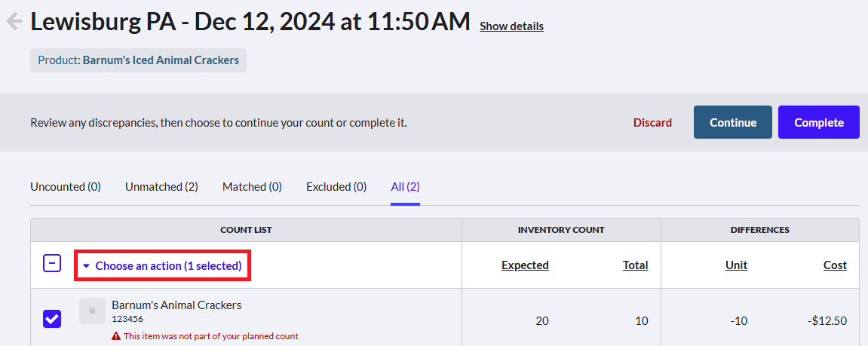Click the Discard link
Screen dimensions: 868x346
(652, 122)
